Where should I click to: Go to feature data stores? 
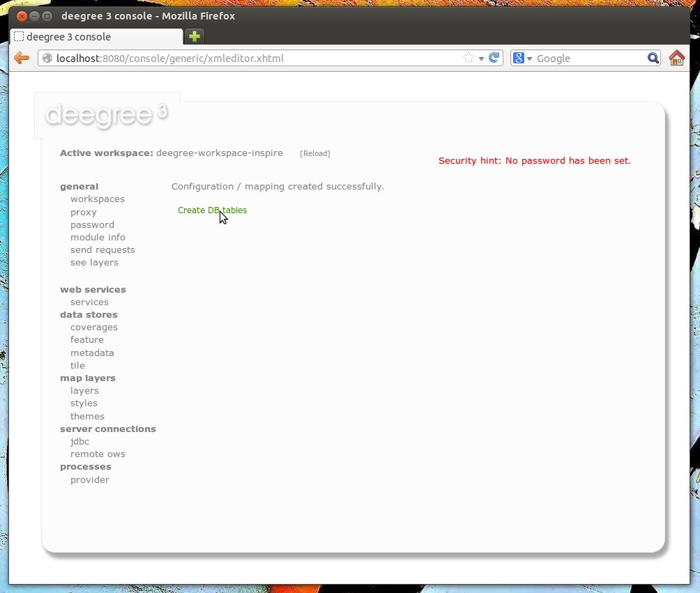[87, 340]
